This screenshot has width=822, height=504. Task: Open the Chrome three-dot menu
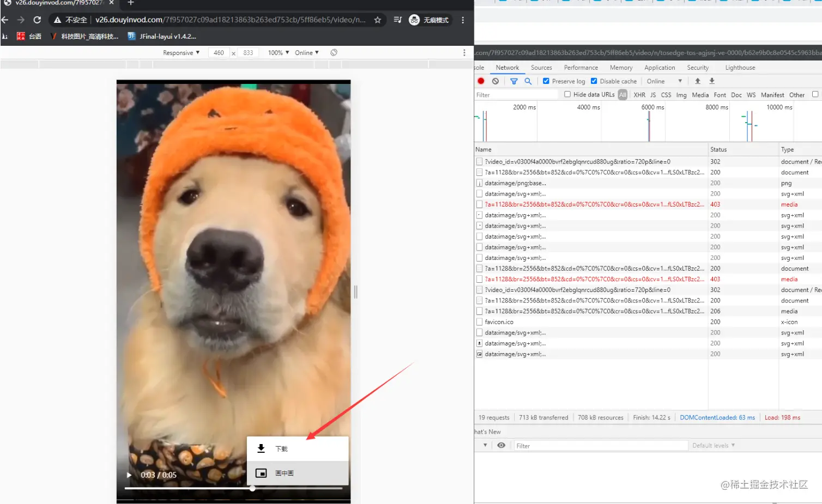point(463,20)
